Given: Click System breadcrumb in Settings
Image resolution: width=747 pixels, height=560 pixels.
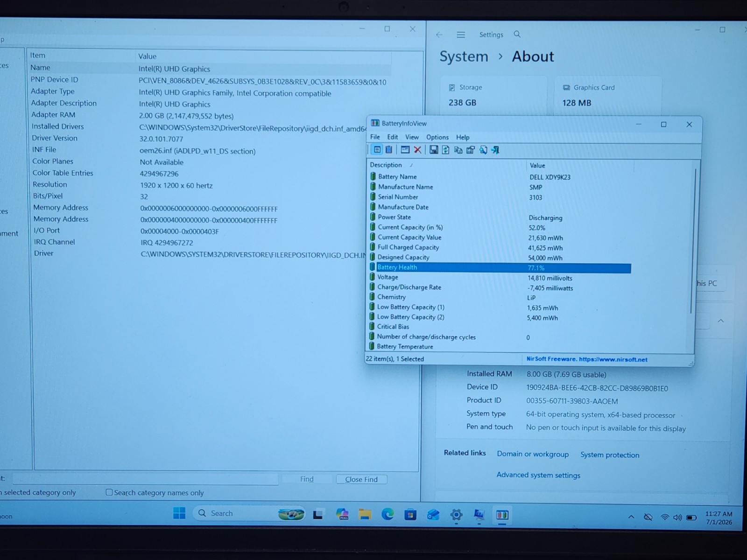Looking at the screenshot, I should 464,56.
